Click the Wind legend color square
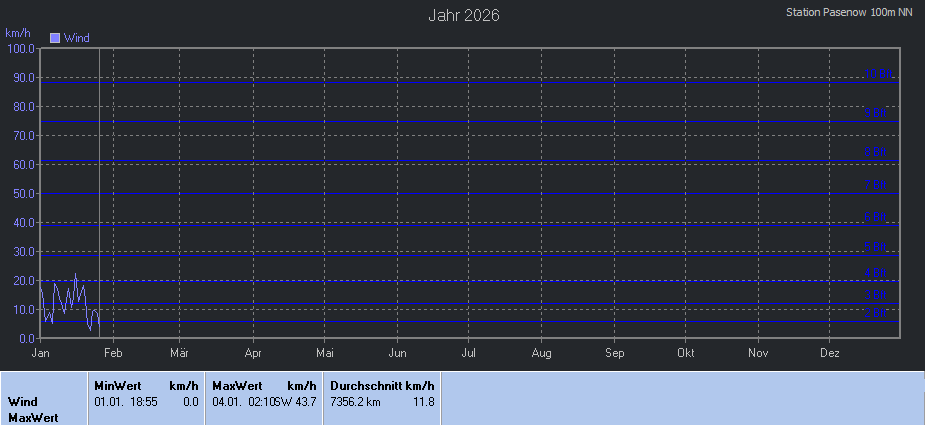The image size is (925, 425). click(x=55, y=38)
